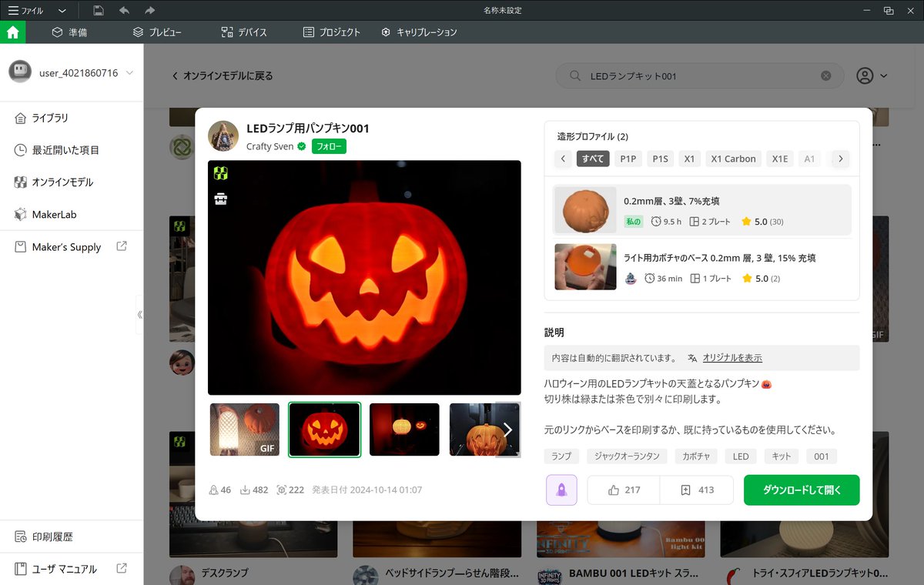Click the redo arrow icon

[149, 11]
